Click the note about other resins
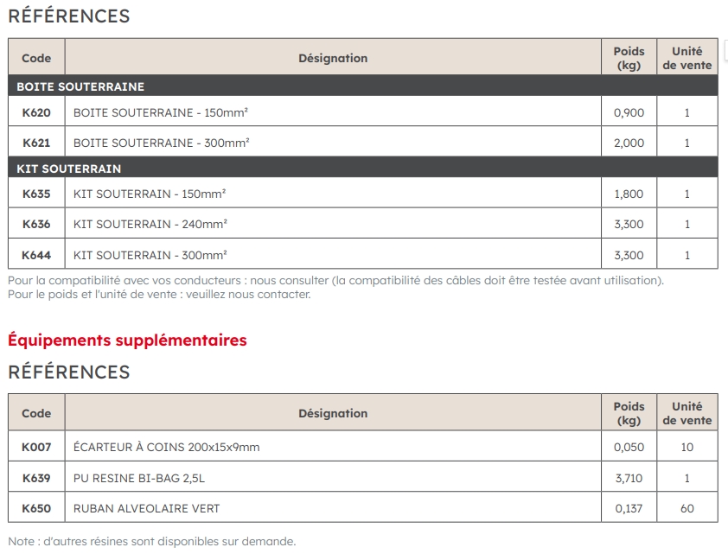 [151, 542]
